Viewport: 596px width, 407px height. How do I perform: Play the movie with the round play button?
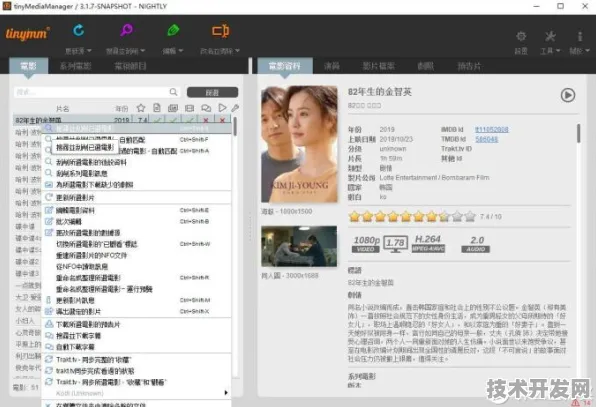point(568,95)
